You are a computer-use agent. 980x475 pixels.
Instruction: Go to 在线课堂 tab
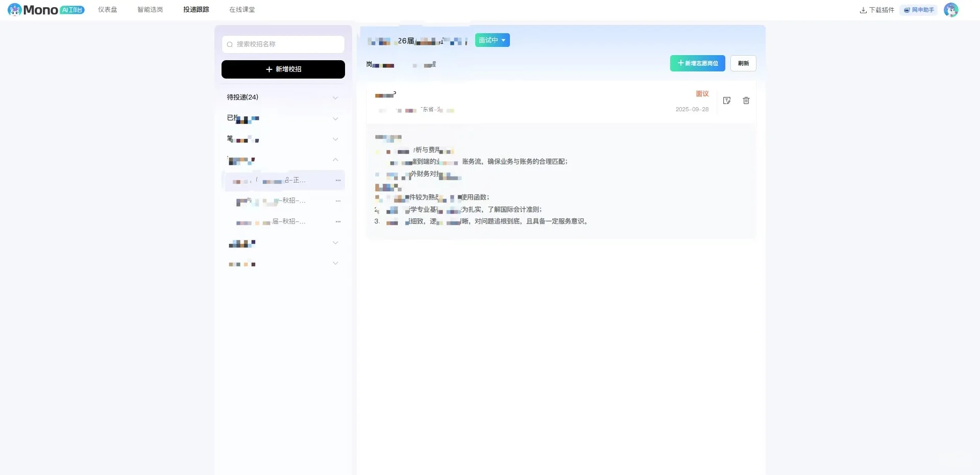tap(242, 10)
